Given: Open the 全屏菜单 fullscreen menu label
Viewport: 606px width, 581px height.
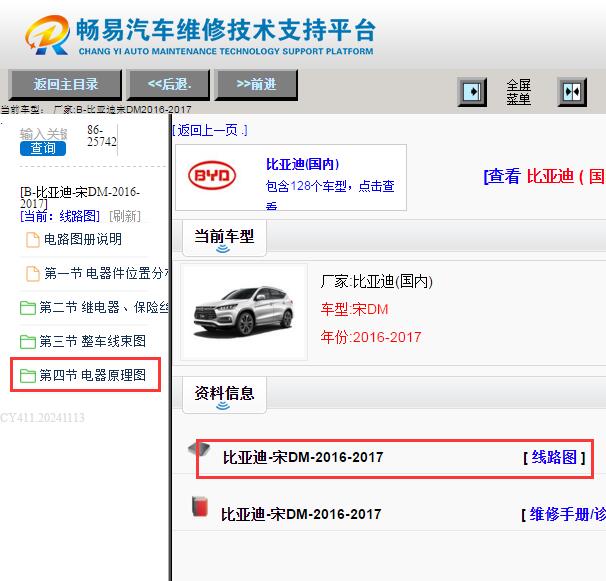Looking at the screenshot, I should coord(518,92).
